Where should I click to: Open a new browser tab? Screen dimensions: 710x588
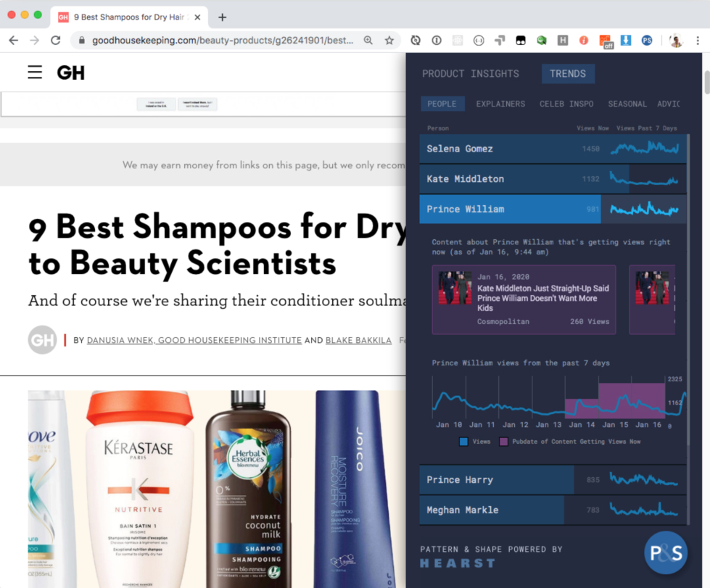click(222, 17)
